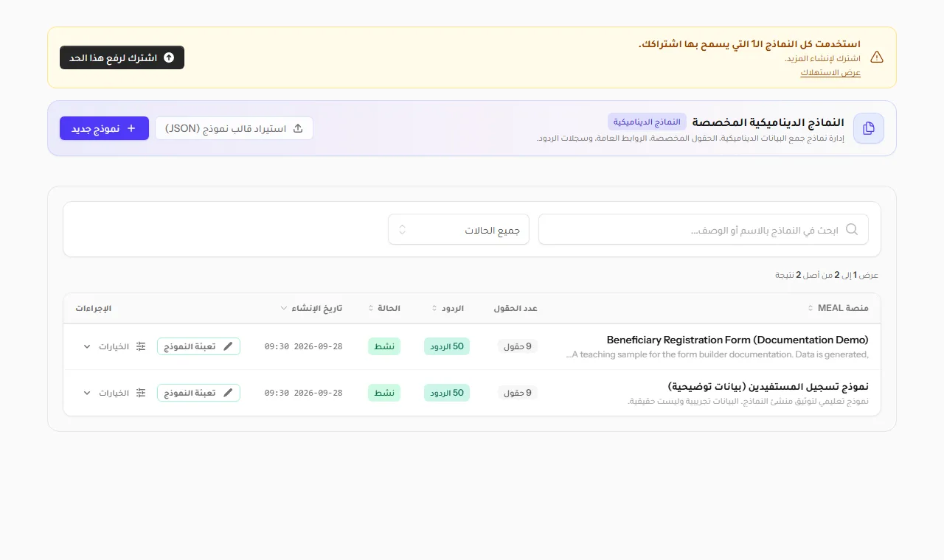This screenshot has width=944, height=560.
Task: Sort forms by الردود column header
Action: (448, 308)
